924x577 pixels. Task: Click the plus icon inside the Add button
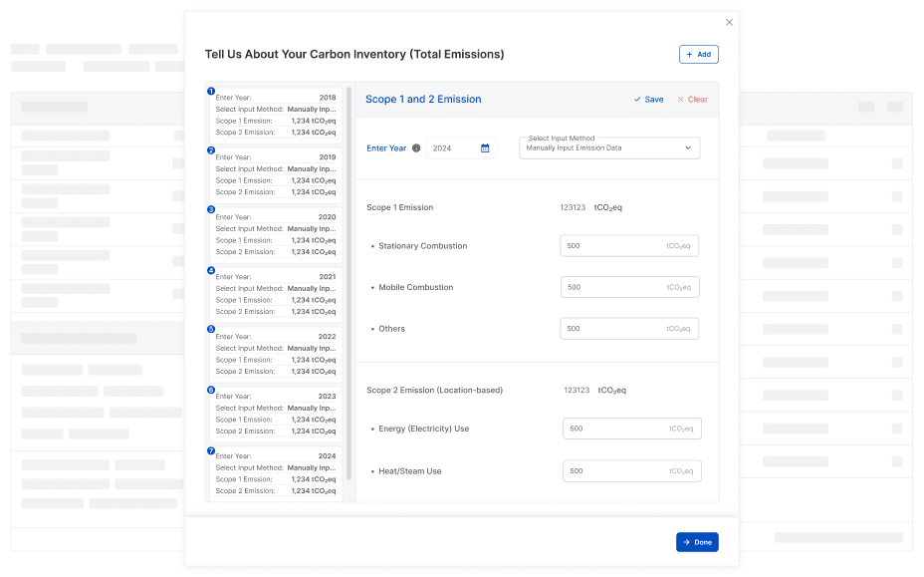(687, 54)
